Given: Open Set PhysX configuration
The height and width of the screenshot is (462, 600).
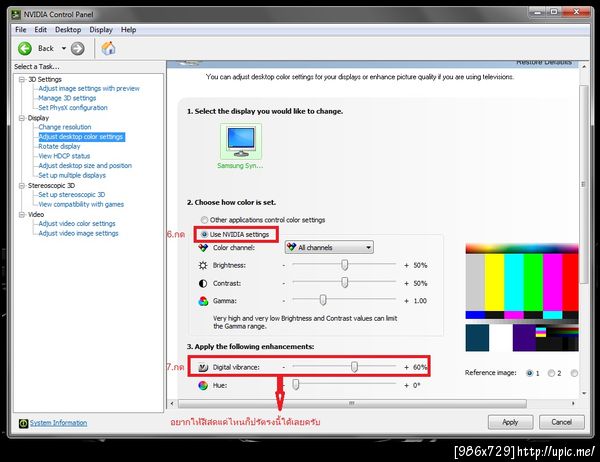Looking at the screenshot, I should click(x=73, y=108).
